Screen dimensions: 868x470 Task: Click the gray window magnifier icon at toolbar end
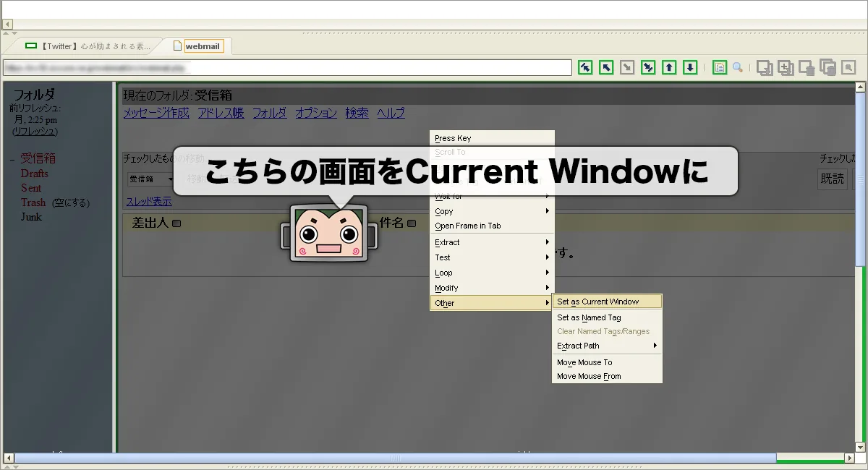coord(849,67)
